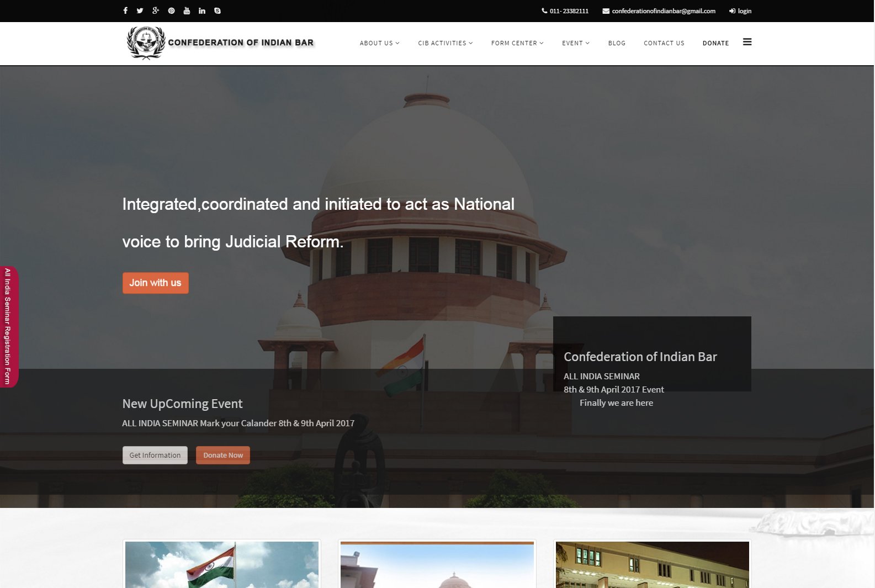875x588 pixels.
Task: Click the LinkedIn icon
Action: [x=202, y=10]
